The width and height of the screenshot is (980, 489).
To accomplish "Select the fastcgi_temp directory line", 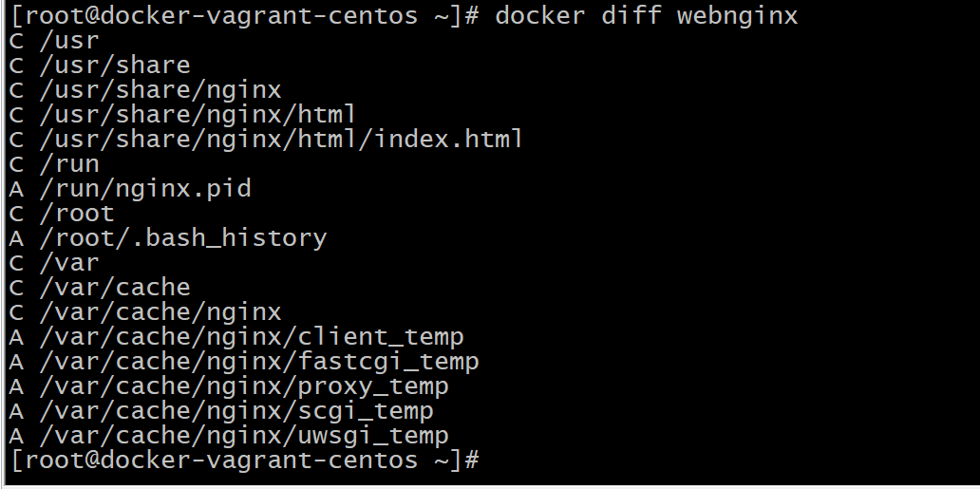I will tap(244, 362).
